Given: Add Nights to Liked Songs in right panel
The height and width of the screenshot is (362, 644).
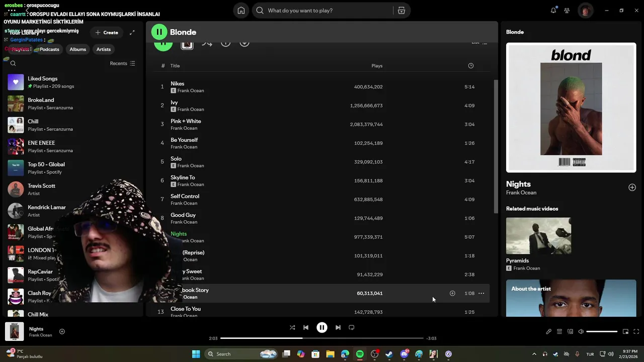Looking at the screenshot, I should 632,188.
